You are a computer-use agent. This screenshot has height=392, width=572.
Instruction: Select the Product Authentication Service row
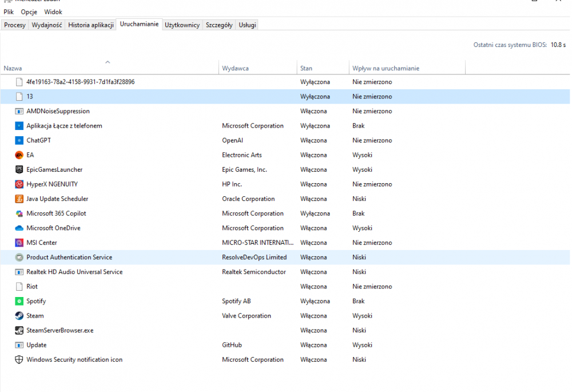69,258
